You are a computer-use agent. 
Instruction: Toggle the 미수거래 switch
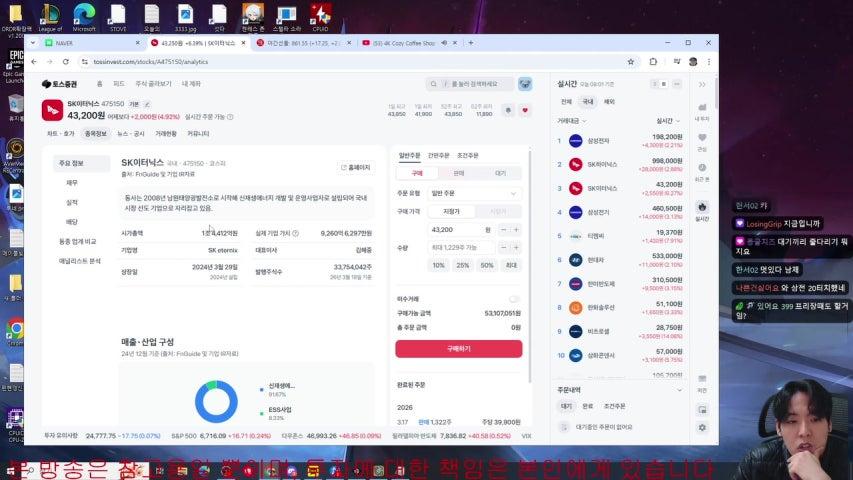point(514,299)
